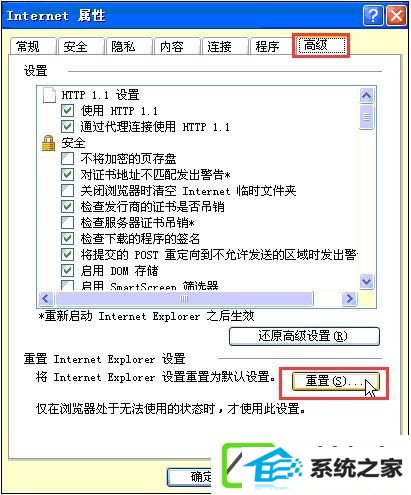The width and height of the screenshot is (411, 495).
Task: Click the help question mark icon
Action: point(373,15)
